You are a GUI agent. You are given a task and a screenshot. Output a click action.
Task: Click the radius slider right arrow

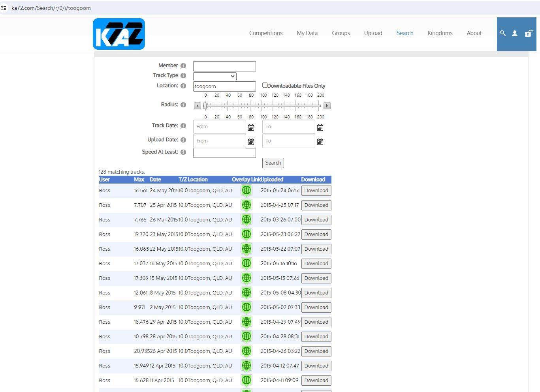pyautogui.click(x=327, y=106)
